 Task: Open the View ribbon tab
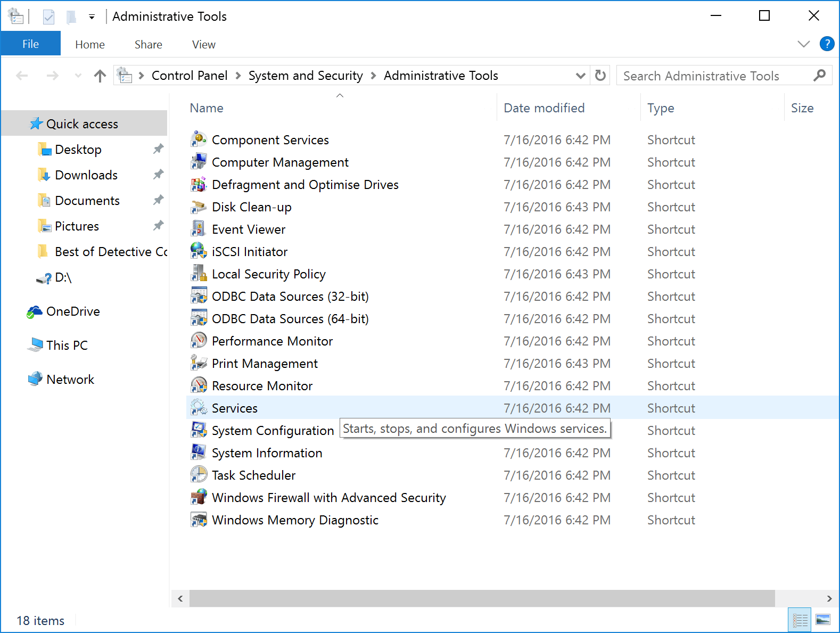pos(203,45)
